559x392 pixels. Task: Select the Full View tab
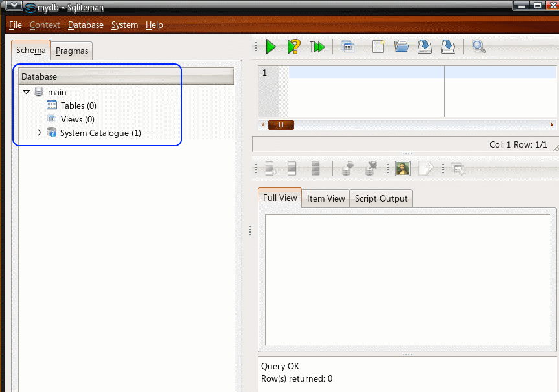(x=280, y=198)
